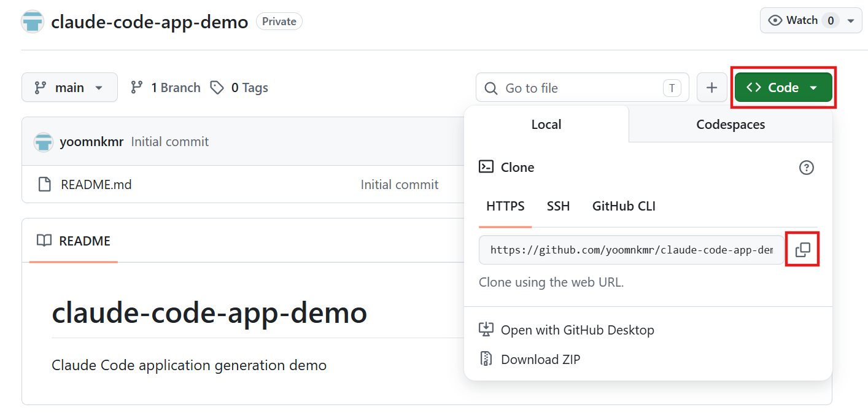Viewport: 868px width, 418px height.
Task: Click the claude-code-app-demo README heading
Action: coord(209,312)
